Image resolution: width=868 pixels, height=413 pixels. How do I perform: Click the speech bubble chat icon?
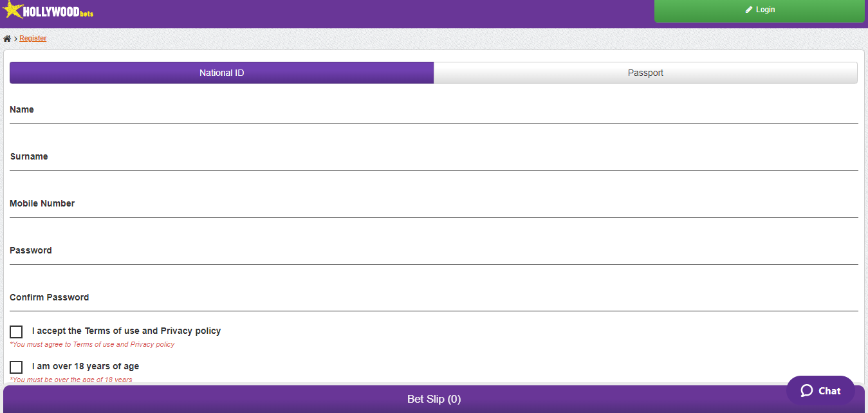[x=807, y=390]
